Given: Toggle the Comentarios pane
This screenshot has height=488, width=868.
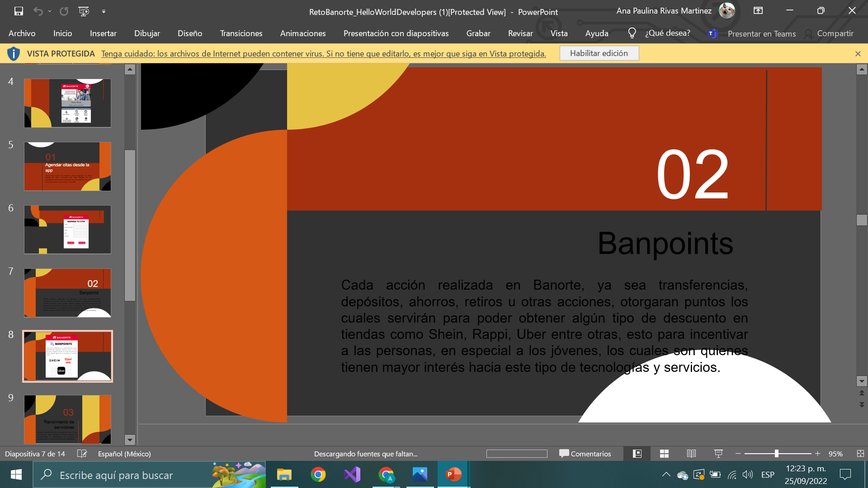Looking at the screenshot, I should click(x=585, y=454).
